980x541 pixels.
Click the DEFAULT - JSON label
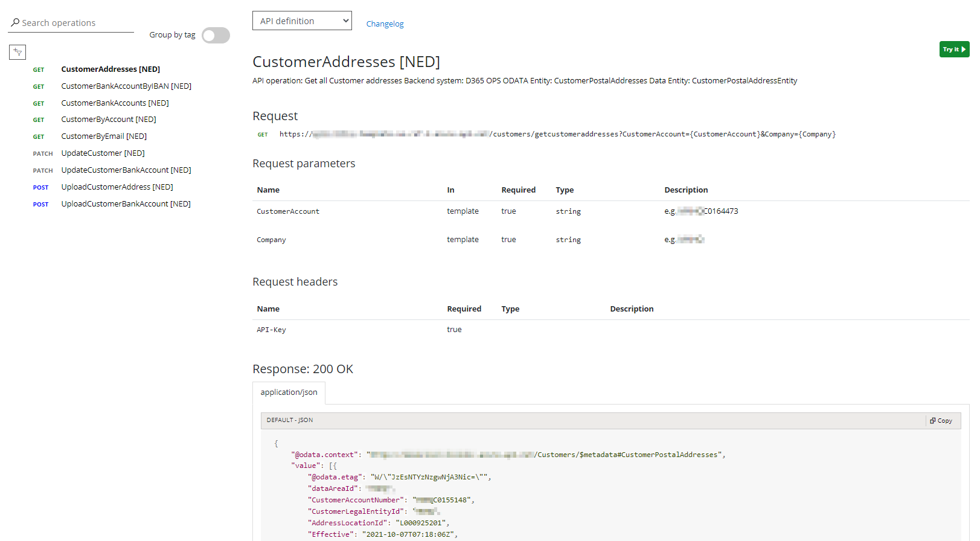[x=290, y=420]
